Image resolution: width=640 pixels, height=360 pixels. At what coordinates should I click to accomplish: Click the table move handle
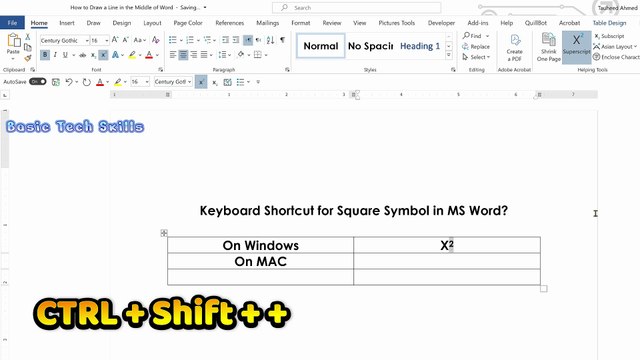point(164,233)
